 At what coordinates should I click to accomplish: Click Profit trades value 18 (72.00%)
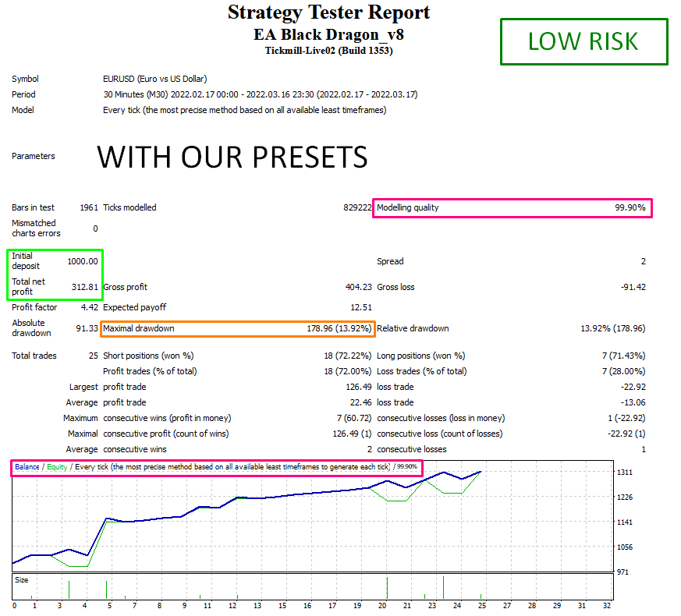[347, 372]
